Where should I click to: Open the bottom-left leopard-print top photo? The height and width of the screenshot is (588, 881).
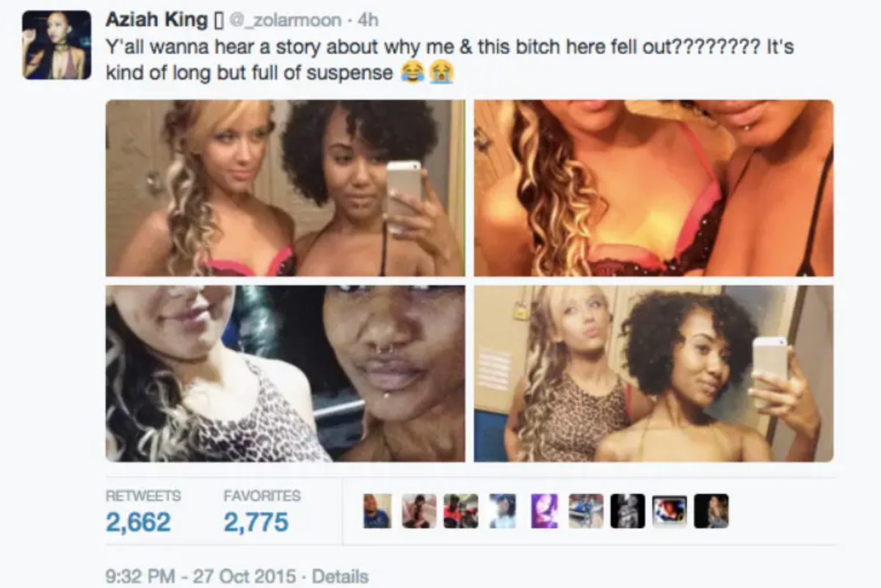click(x=286, y=374)
